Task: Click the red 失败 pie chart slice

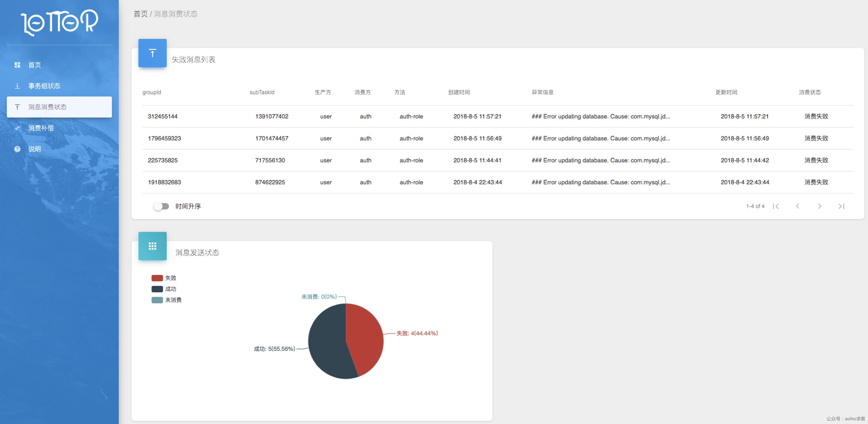Action: tap(366, 337)
